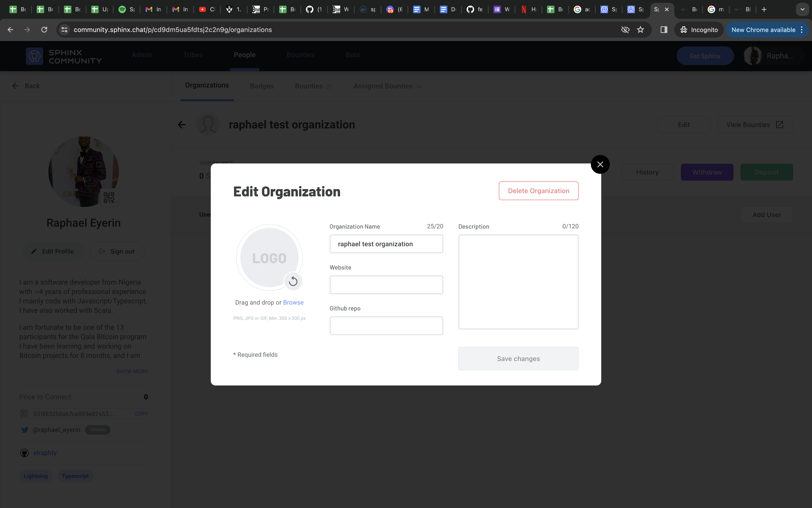The height and width of the screenshot is (508, 812).
Task: Close the current Sphinx tab
Action: coord(667,9)
